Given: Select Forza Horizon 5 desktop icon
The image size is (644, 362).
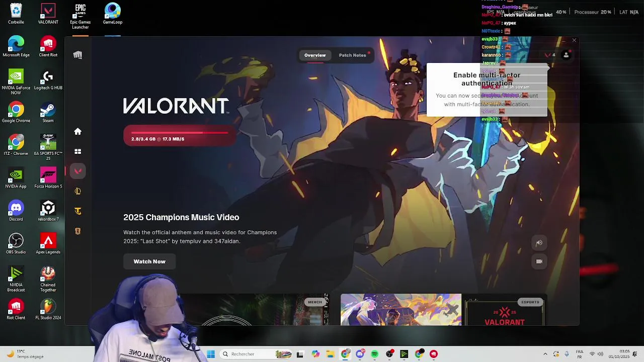Looking at the screenshot, I should pos(48,178).
